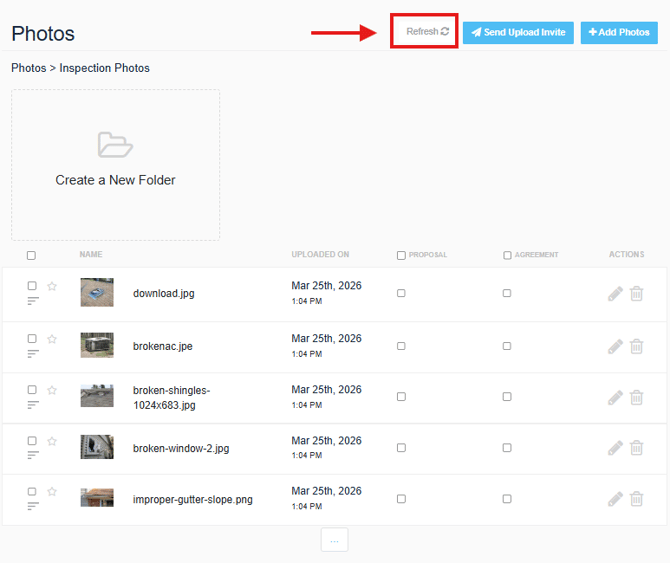
Task: Favorite download.jpg with its star icon
Action: pyautogui.click(x=52, y=286)
